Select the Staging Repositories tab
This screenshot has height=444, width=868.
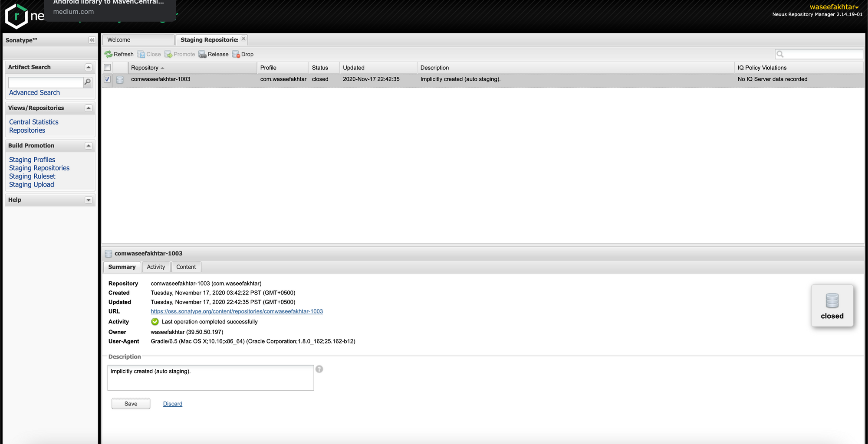[x=209, y=40]
